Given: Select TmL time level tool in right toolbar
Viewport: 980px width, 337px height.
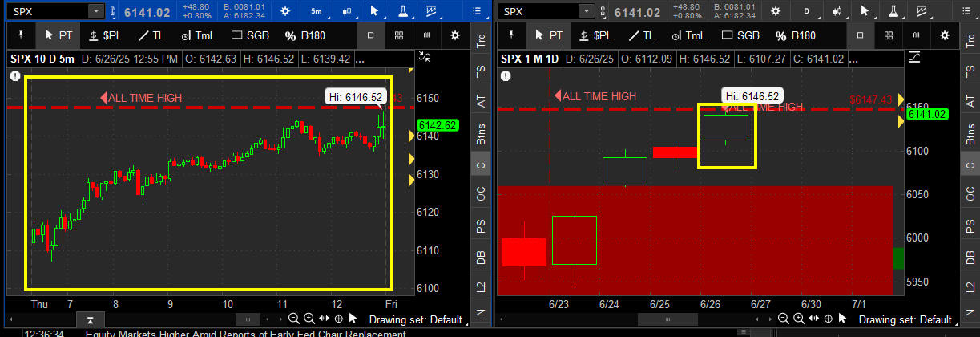Looking at the screenshot, I should (x=689, y=35).
